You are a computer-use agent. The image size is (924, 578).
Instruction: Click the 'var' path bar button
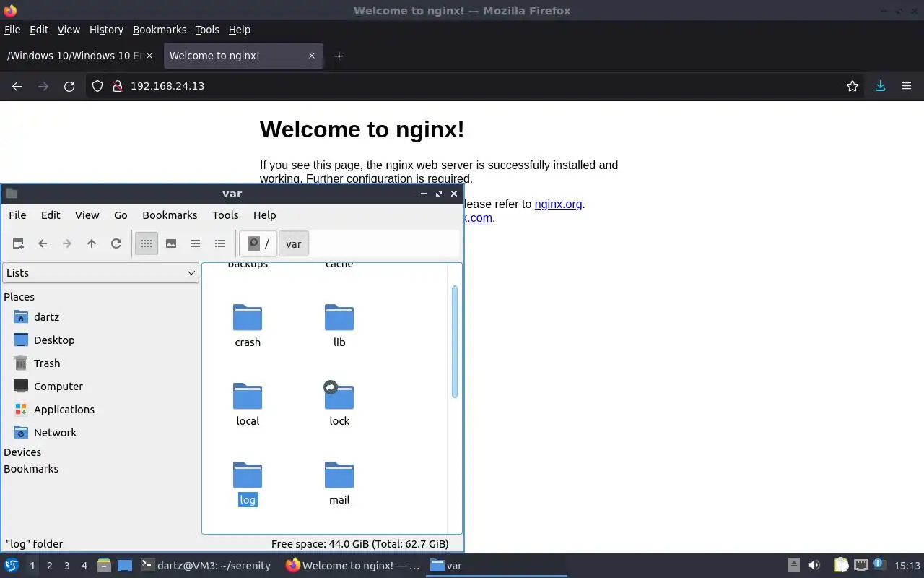[x=294, y=243]
